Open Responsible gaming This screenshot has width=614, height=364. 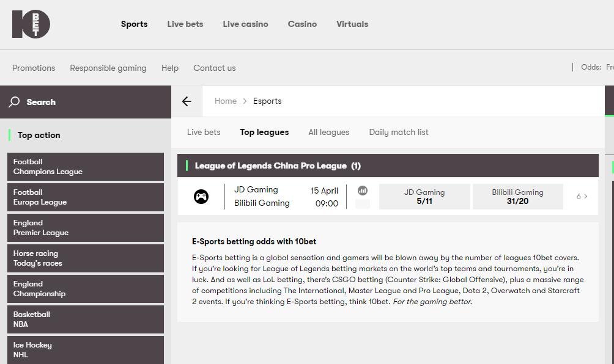tap(108, 68)
